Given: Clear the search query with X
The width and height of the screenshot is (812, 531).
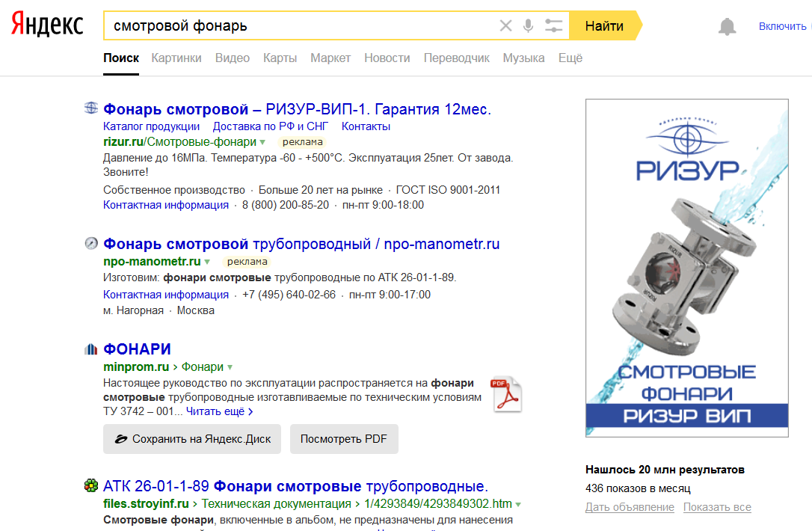Looking at the screenshot, I should 506,25.
